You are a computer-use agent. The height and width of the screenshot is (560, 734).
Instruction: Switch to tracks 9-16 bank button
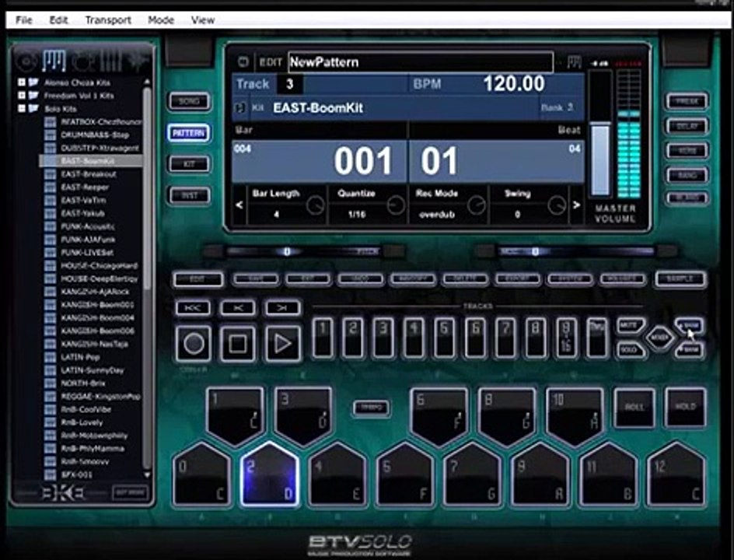coord(566,338)
